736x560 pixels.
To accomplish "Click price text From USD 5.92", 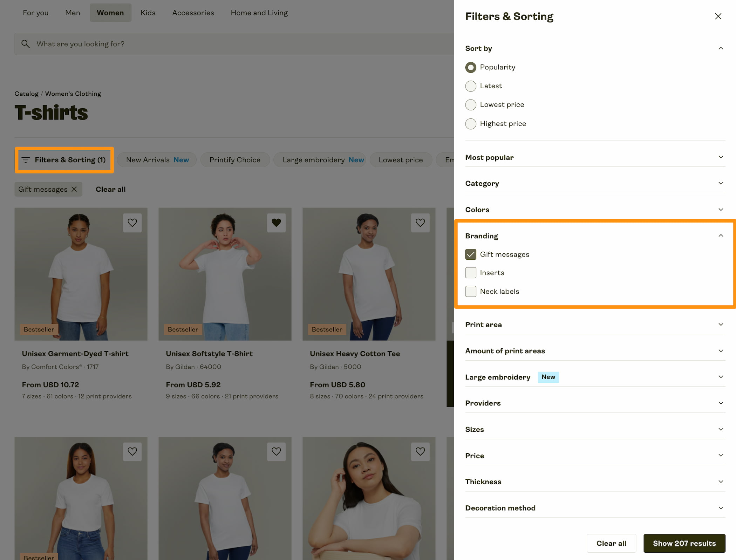I will [x=193, y=385].
